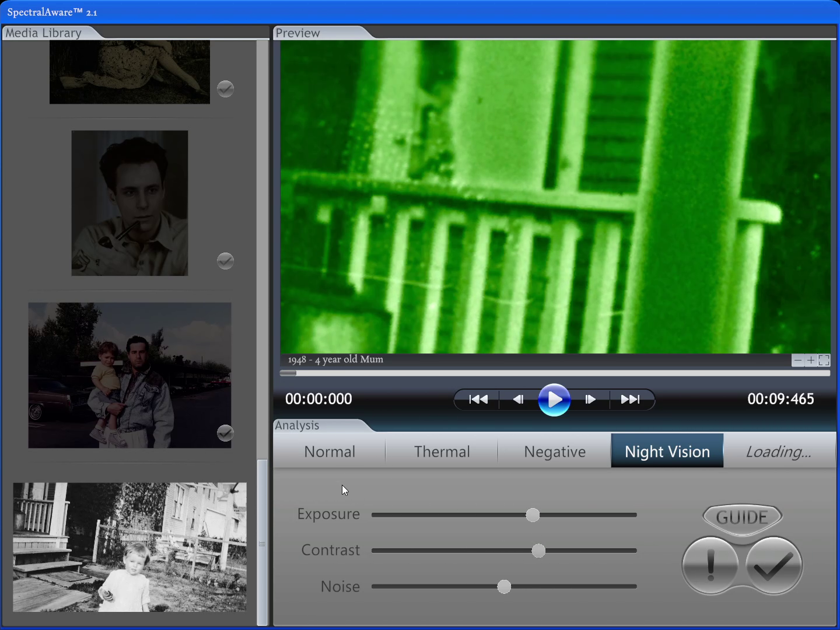The width and height of the screenshot is (840, 630).
Task: Skip to the end of the video
Action: tap(630, 399)
